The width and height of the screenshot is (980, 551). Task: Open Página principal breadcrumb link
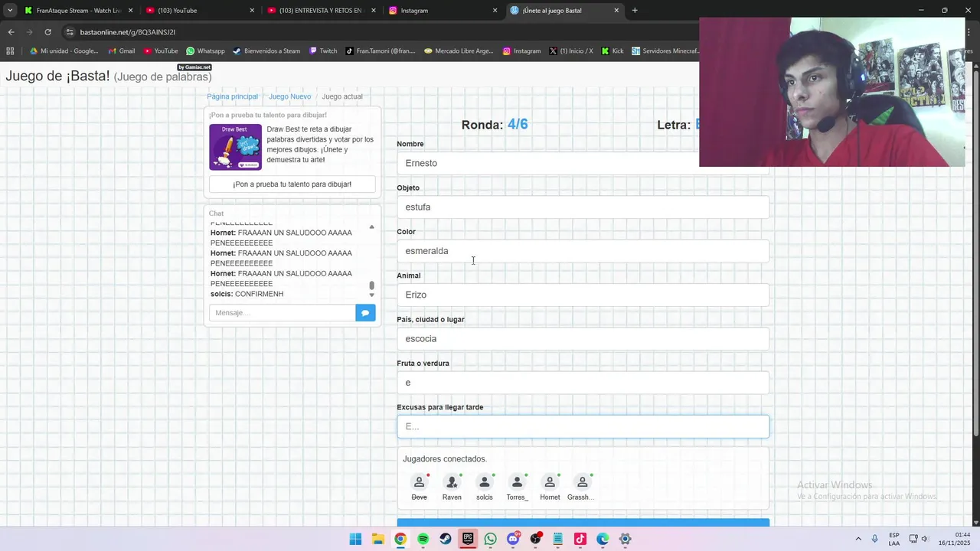(232, 96)
